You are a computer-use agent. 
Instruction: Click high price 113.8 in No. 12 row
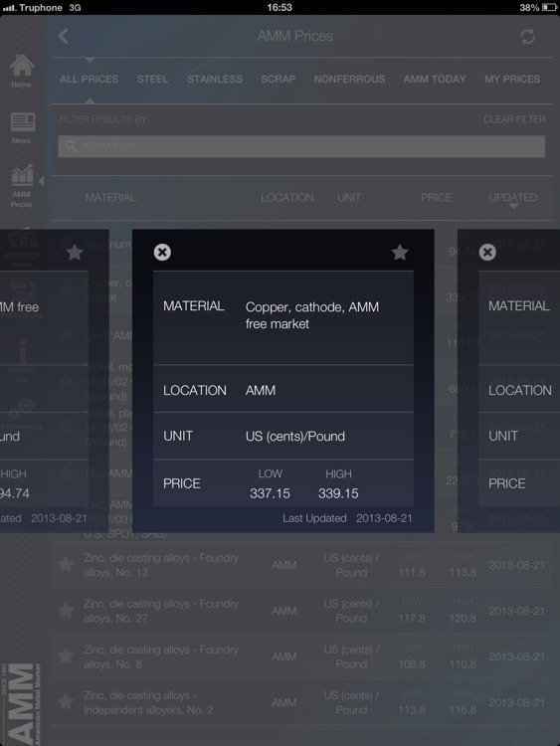[463, 572]
